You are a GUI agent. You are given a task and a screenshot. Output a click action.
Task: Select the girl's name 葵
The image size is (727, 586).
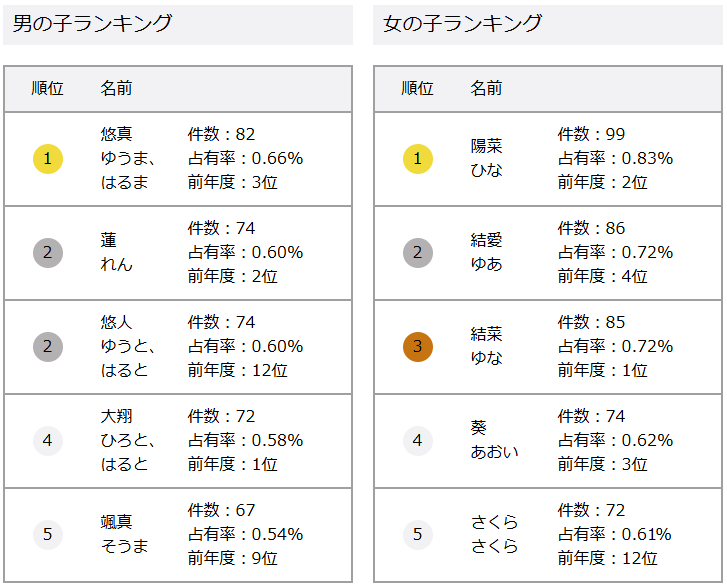coord(478,428)
